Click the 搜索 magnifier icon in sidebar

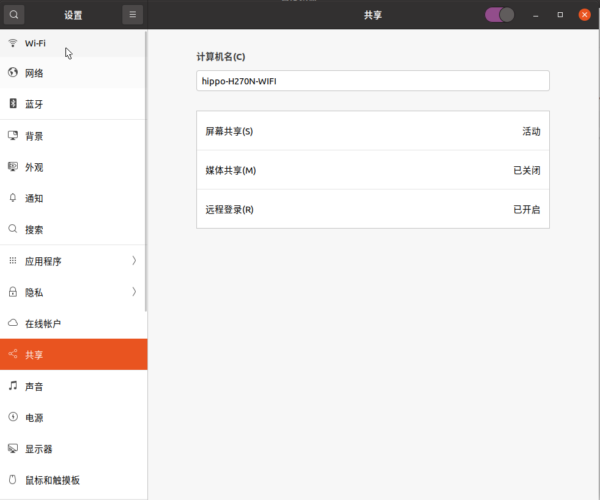[x=13, y=229]
